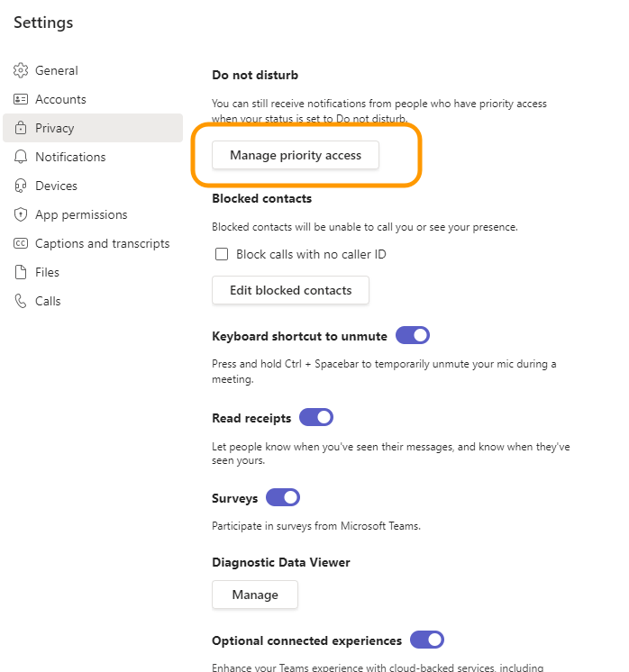Open Manage priority access
The height and width of the screenshot is (672, 629).
296,155
